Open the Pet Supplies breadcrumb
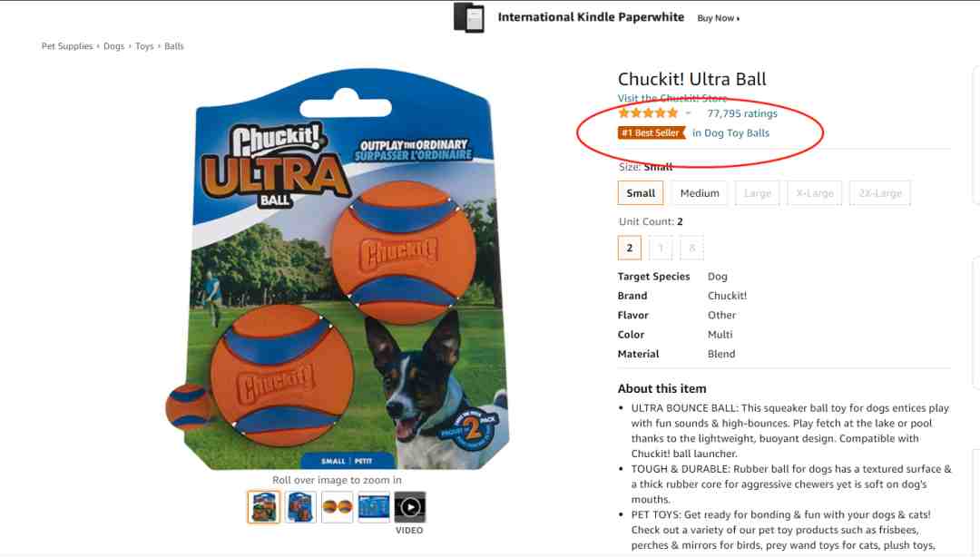Image resolution: width=980 pixels, height=557 pixels. click(x=67, y=46)
